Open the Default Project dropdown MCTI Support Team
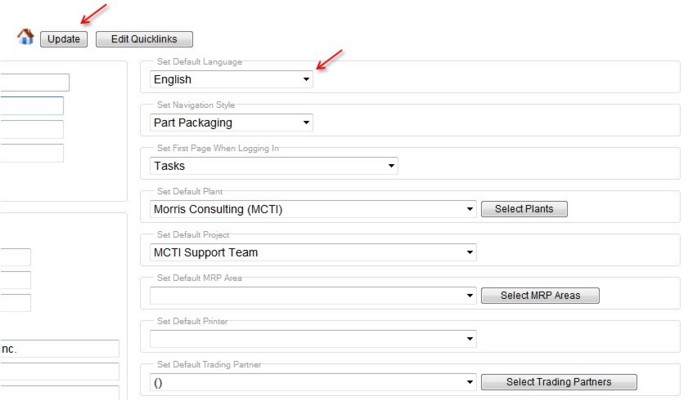This screenshot has width=684, height=401. click(x=313, y=252)
